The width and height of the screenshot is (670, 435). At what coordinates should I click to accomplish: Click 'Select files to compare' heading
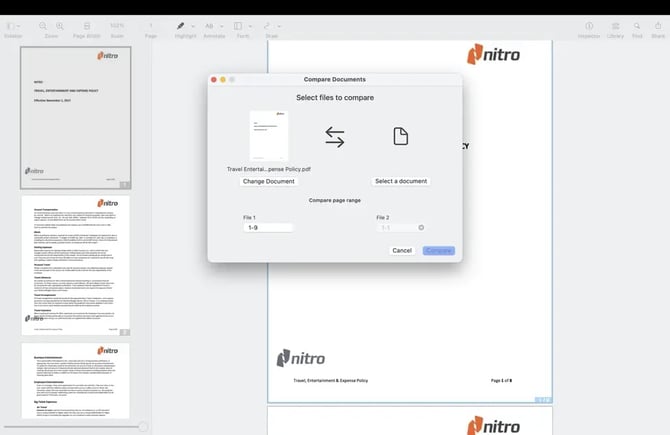point(335,97)
